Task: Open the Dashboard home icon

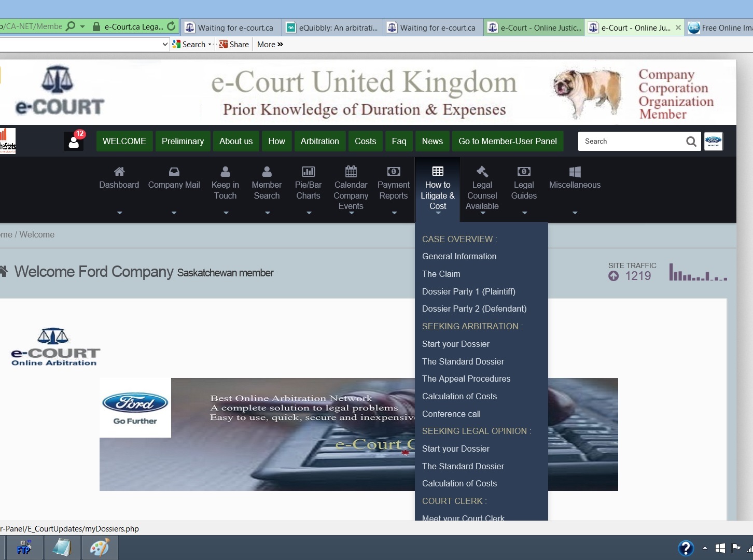Action: pyautogui.click(x=119, y=172)
